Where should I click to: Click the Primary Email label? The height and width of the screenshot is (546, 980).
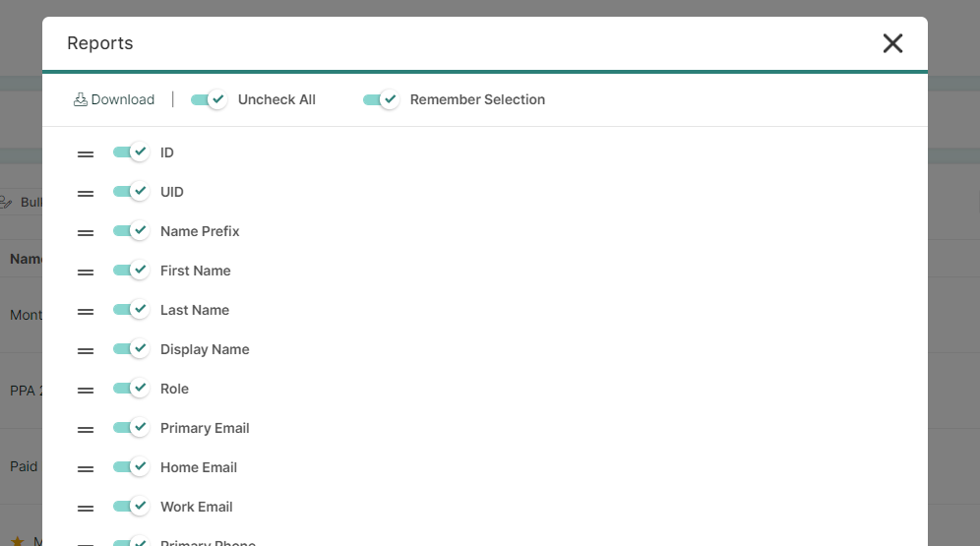coord(205,428)
